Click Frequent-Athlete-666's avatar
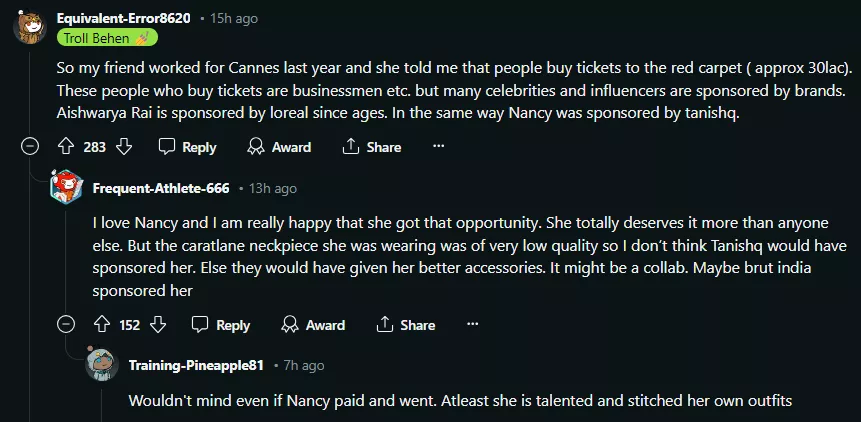The height and width of the screenshot is (422, 861). point(66,188)
